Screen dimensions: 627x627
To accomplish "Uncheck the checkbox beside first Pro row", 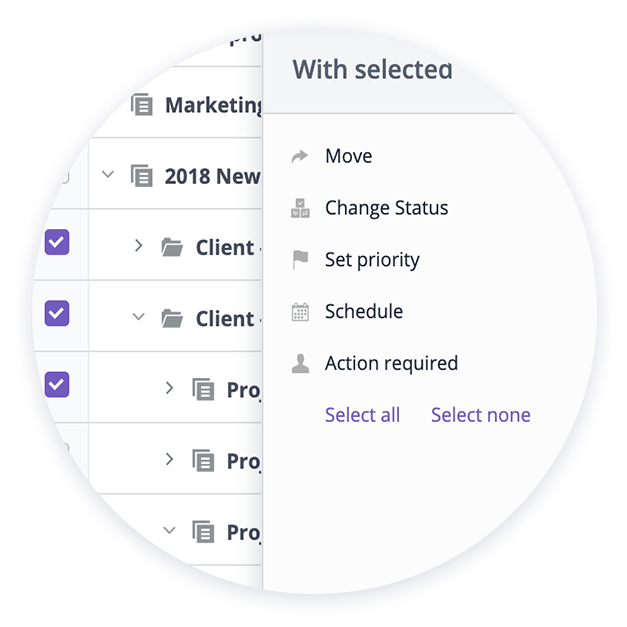I will 57,384.
